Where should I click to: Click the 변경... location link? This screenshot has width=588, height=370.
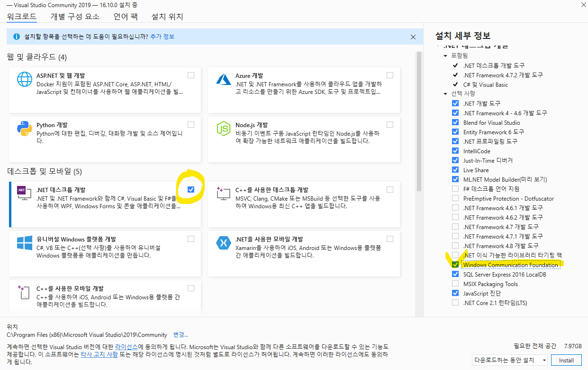[181, 334]
